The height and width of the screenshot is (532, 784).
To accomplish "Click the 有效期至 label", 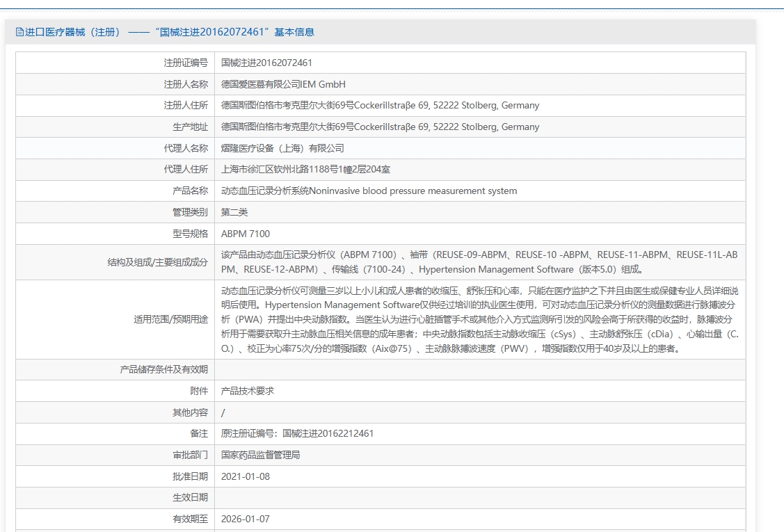I will [x=190, y=519].
